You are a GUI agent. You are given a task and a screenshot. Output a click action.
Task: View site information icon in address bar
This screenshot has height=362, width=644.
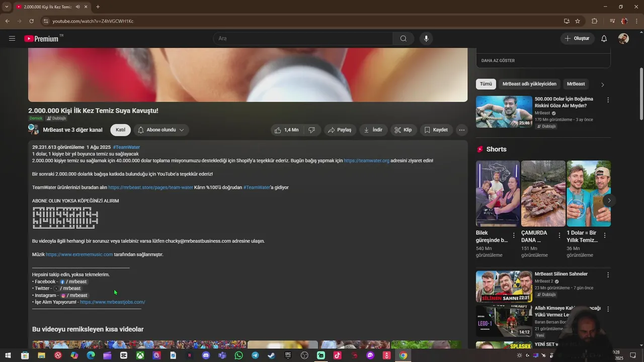point(46,21)
